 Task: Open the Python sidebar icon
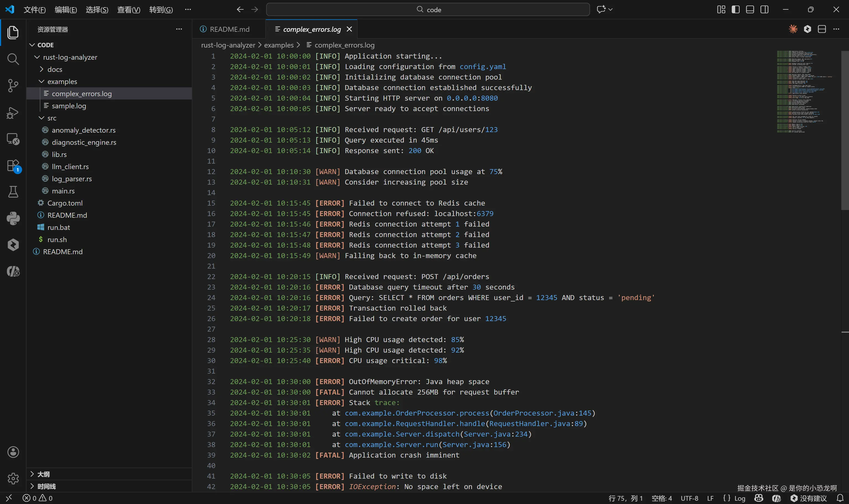pyautogui.click(x=13, y=218)
